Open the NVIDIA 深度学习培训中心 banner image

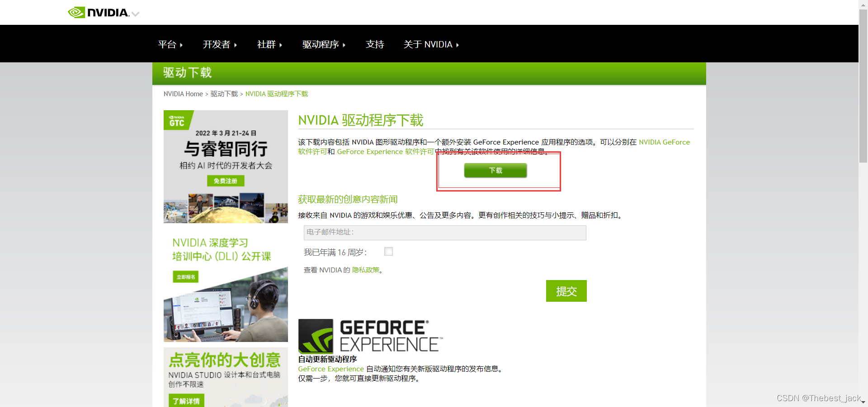[226, 285]
